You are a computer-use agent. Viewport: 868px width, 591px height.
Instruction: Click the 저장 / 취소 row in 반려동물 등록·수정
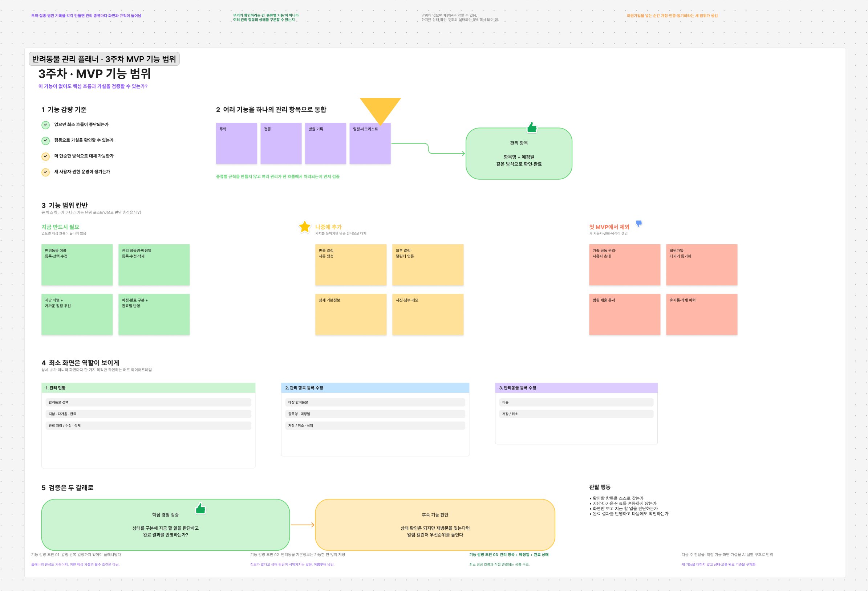click(x=576, y=414)
